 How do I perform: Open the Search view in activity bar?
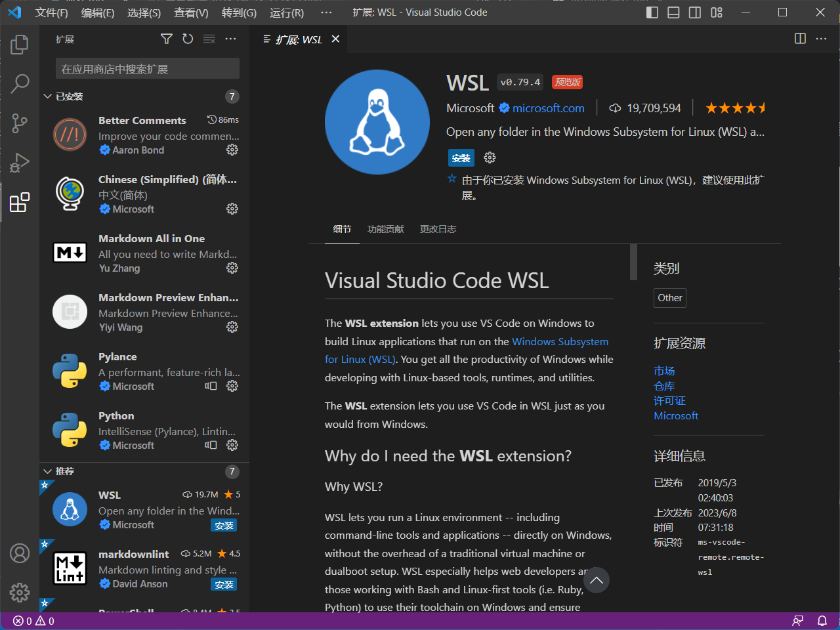tap(20, 83)
